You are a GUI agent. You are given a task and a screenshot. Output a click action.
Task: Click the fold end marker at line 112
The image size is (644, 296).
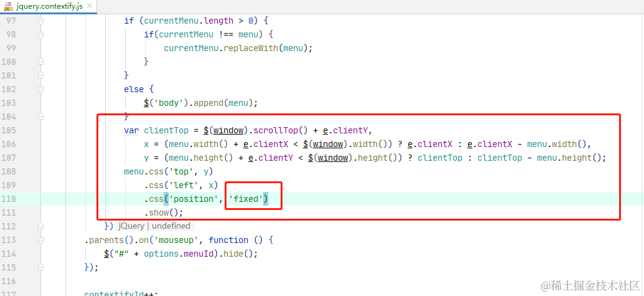tap(40, 226)
